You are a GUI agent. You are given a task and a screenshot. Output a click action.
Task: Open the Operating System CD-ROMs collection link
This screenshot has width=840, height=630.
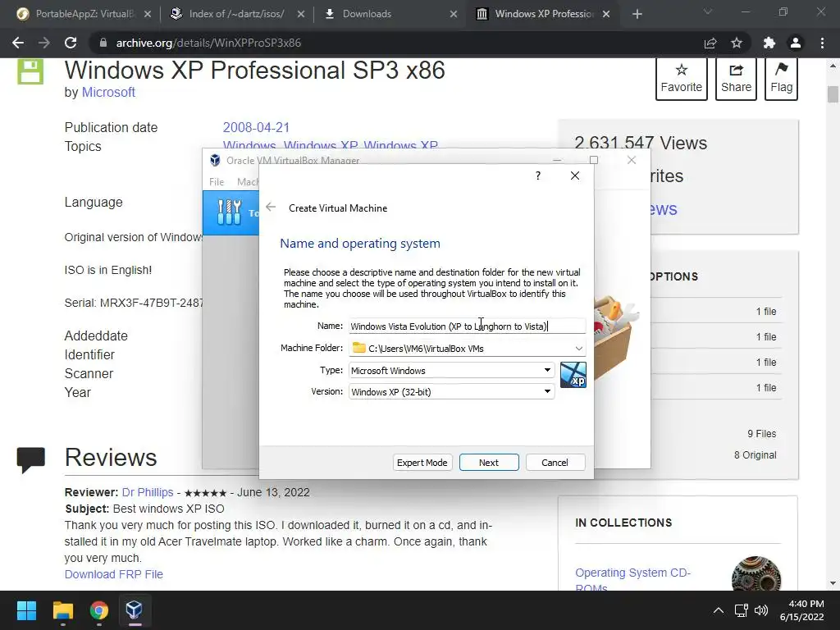(x=632, y=580)
